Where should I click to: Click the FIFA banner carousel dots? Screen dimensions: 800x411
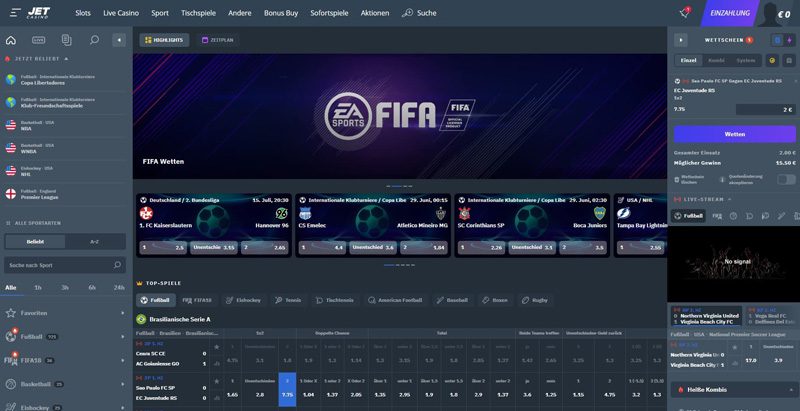(x=399, y=186)
